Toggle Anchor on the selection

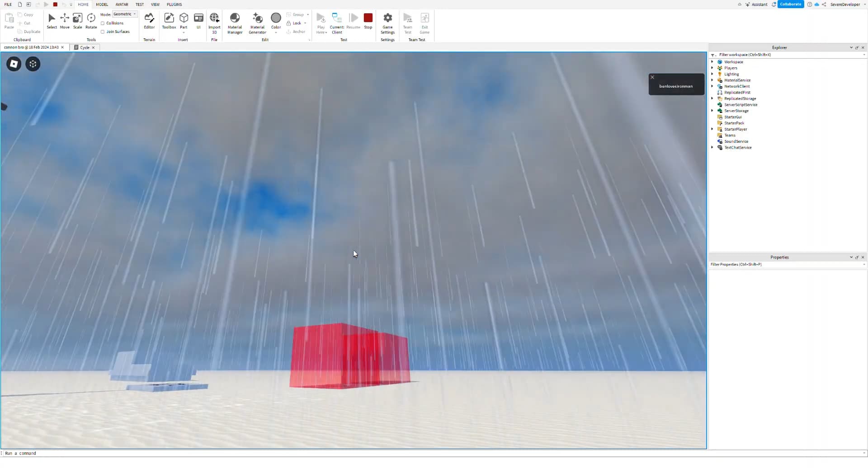[x=296, y=32]
